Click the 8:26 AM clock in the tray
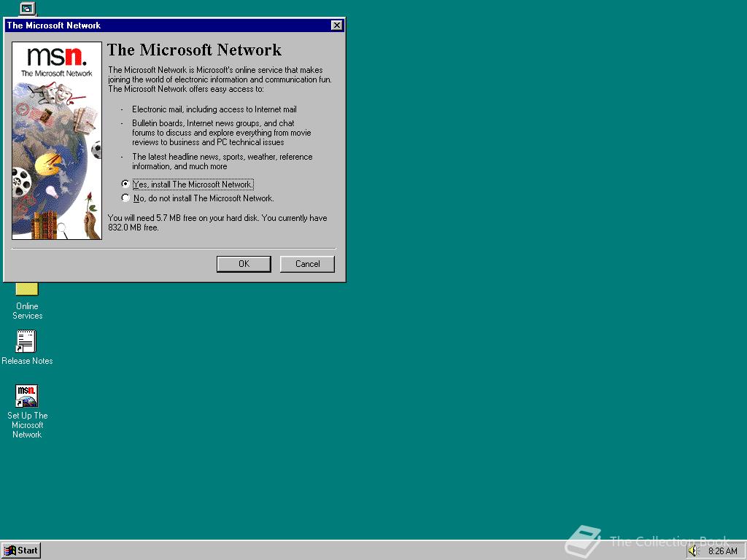 coord(721,551)
